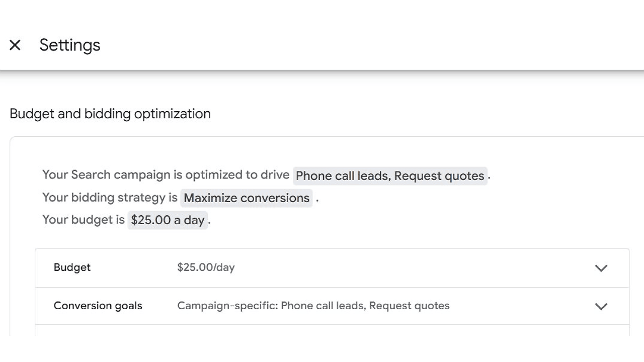
Task: Expand the Conversion goals chevron
Action: [601, 306]
